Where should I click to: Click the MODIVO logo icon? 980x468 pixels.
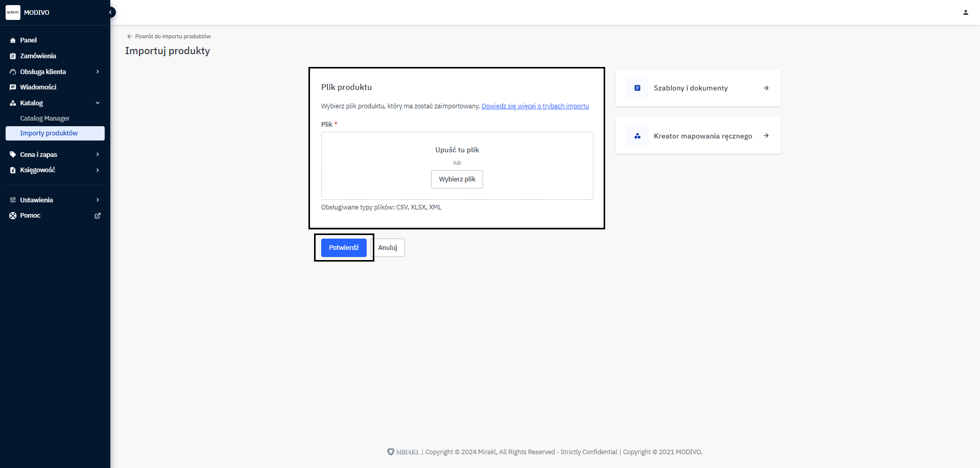pos(13,12)
